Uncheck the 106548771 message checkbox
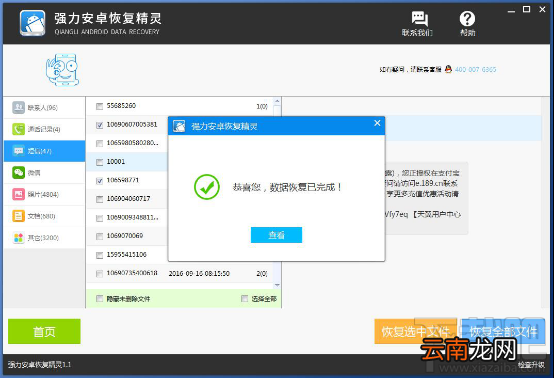The image size is (554, 378). click(x=100, y=181)
